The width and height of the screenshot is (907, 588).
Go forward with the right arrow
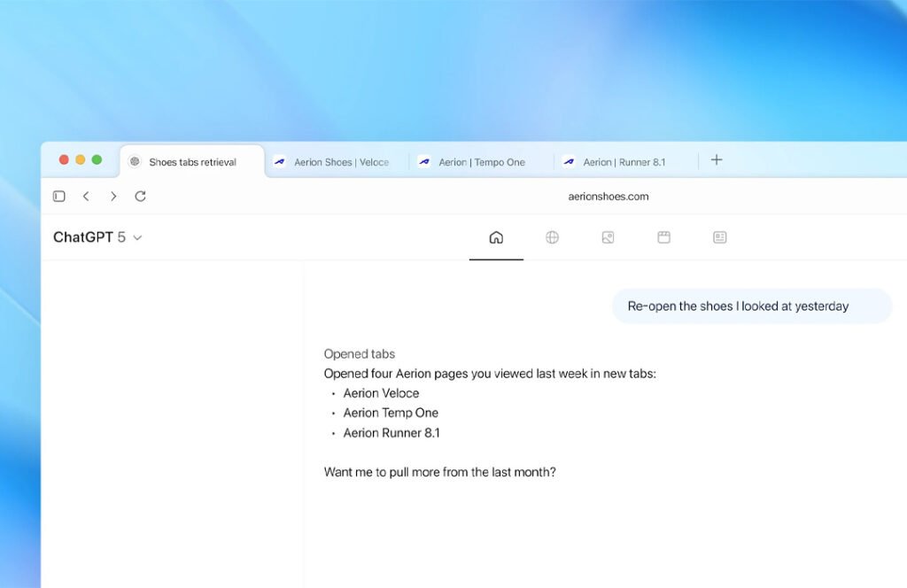click(x=113, y=197)
